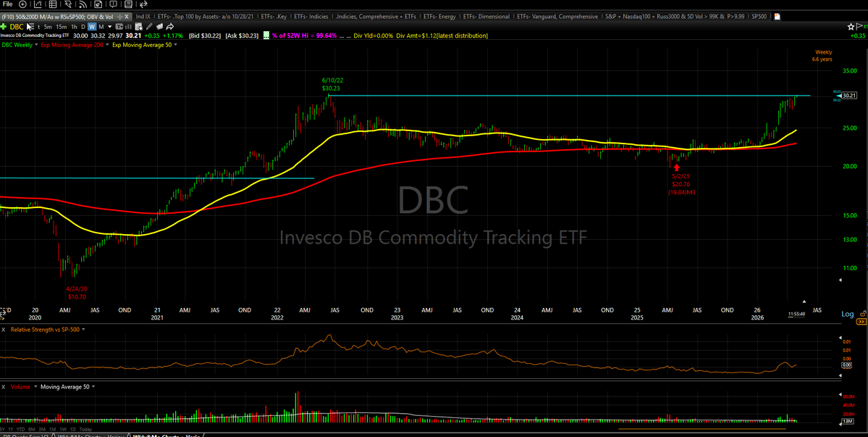The width and height of the screenshot is (868, 437).
Task: Click the 1Y zoom range button
Action: coord(11,429)
